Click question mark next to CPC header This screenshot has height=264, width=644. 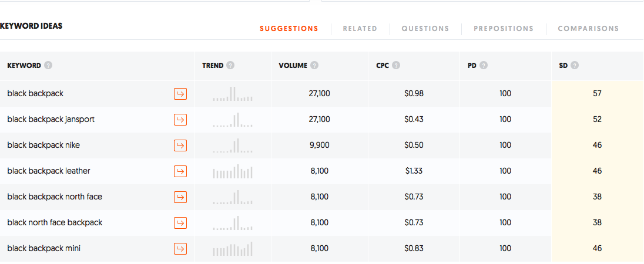tap(396, 66)
